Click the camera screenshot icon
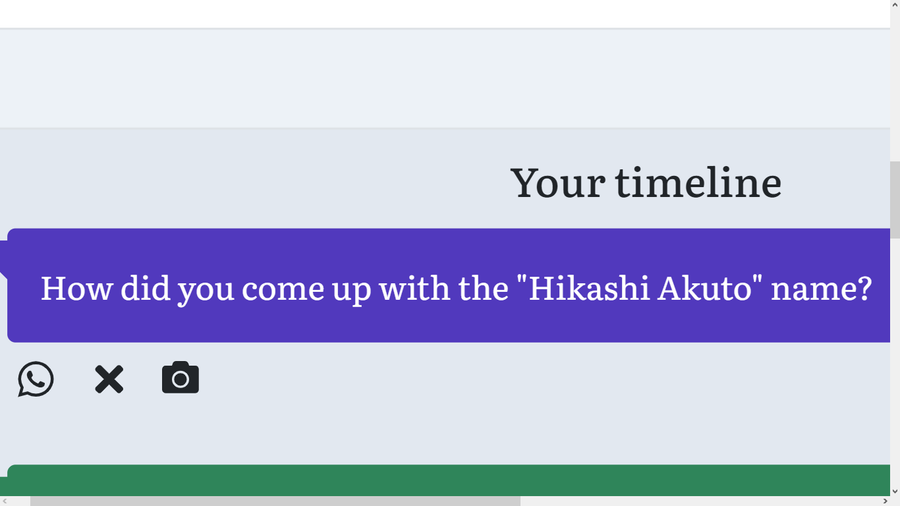 pos(180,378)
